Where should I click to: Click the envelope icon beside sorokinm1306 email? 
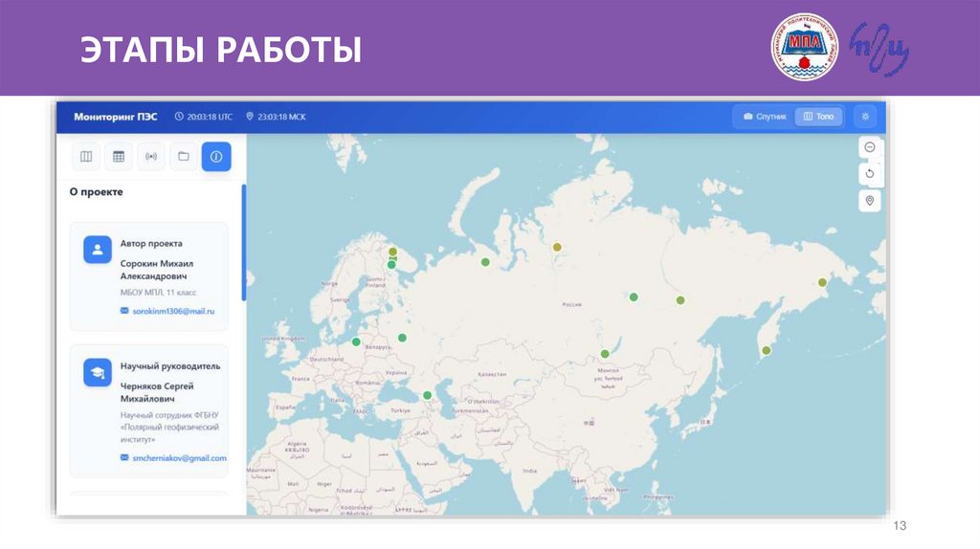(x=124, y=311)
